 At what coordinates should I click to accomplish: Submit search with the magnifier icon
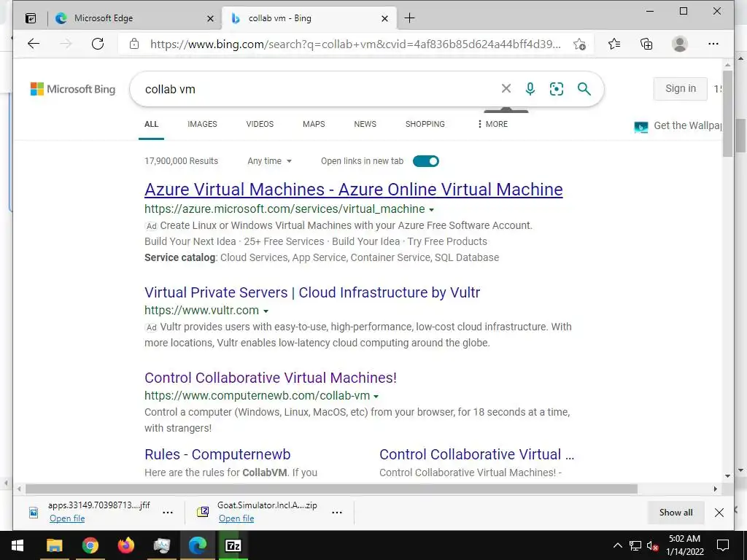coord(584,89)
